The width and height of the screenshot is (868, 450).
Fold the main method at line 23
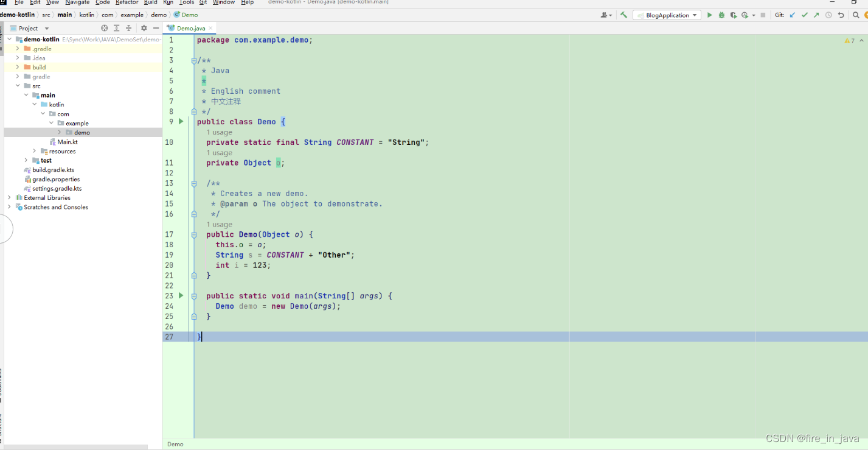tap(194, 296)
